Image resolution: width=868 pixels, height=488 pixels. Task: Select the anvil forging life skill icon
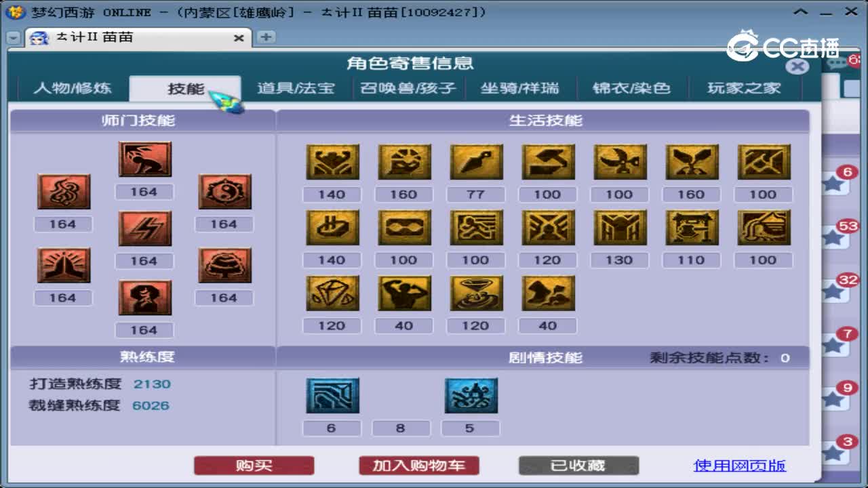click(548, 162)
